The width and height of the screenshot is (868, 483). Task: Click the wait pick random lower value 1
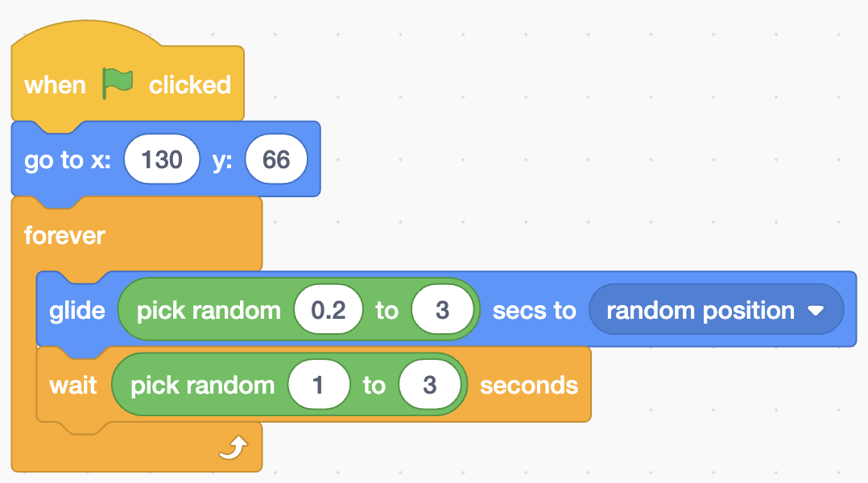[318, 385]
